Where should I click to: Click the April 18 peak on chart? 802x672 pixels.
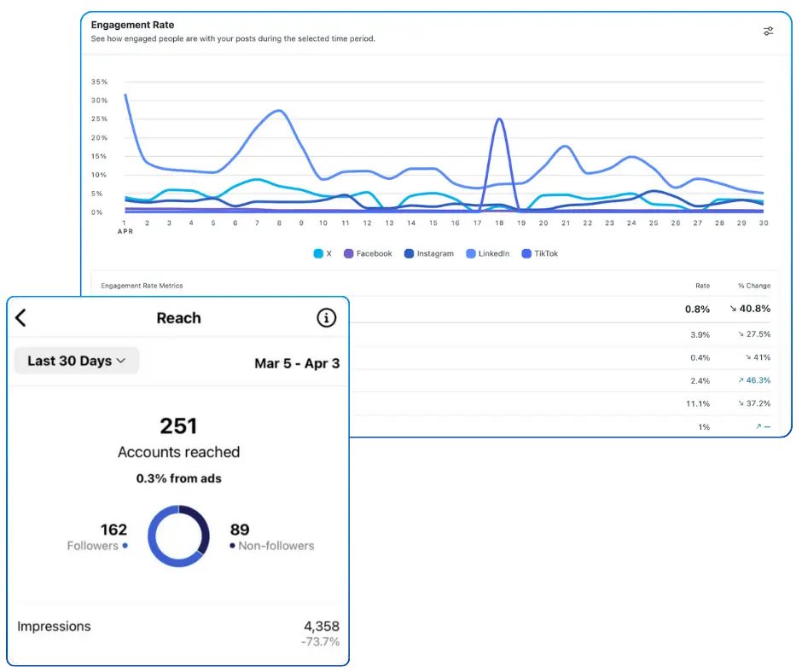tap(498, 119)
